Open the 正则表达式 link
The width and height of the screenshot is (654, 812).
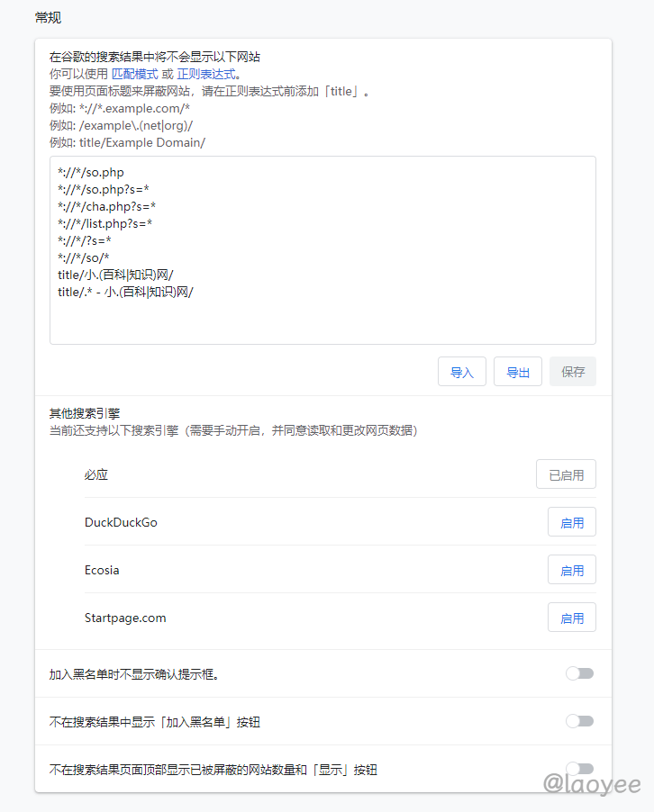[x=205, y=74]
